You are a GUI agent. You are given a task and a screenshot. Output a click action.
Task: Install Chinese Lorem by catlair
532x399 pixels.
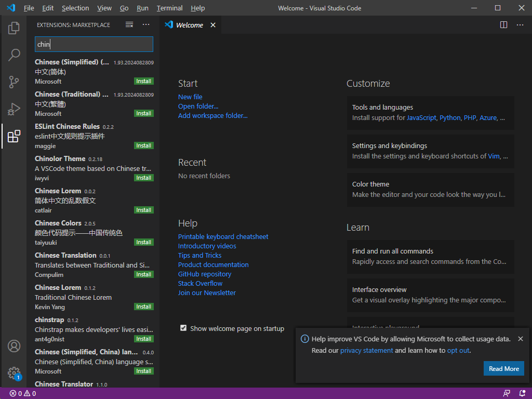coord(144,210)
